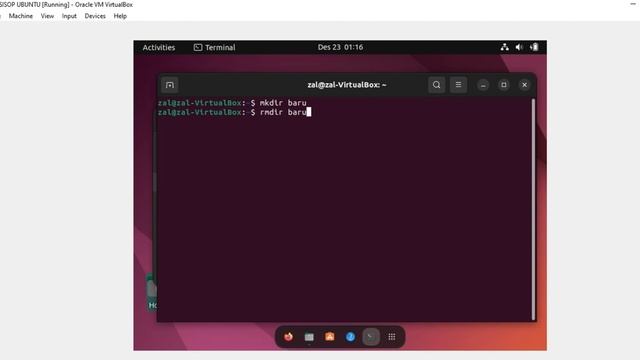This screenshot has height=360, width=640.
Task: Open VirtualBox View menu
Action: point(47,16)
